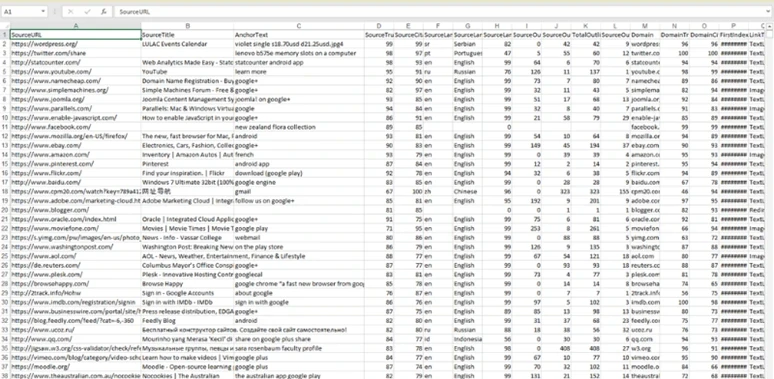774x379 pixels.
Task: Select column B header
Action: pos(188,26)
